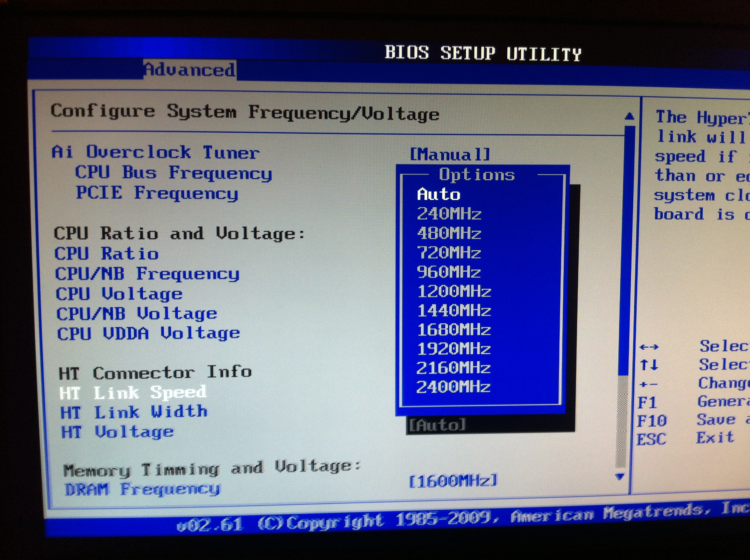Choose 2400MHz HT link speed

(453, 387)
